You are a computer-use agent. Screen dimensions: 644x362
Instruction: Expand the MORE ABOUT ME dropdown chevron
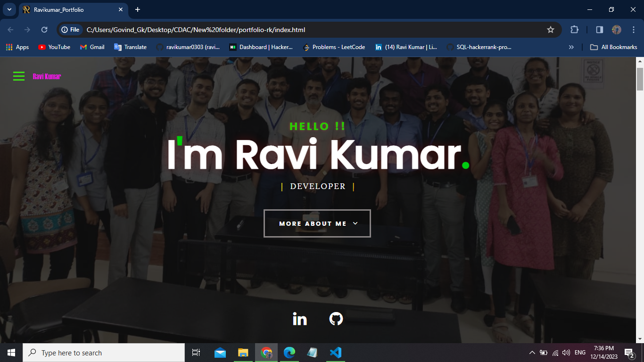355,223
